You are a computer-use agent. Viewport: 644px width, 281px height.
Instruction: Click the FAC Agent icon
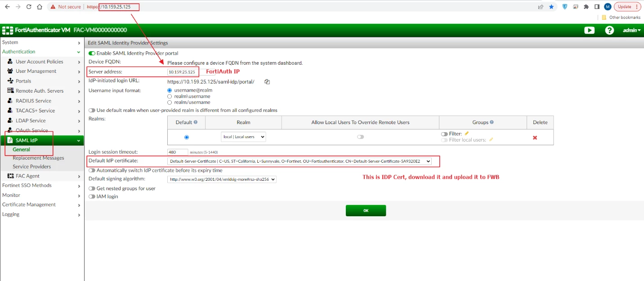[11, 176]
